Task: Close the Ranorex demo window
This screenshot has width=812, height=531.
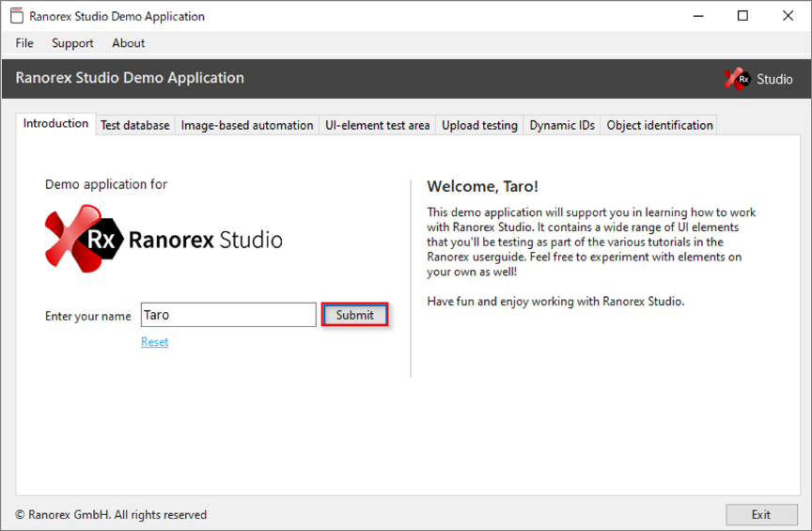Action: tap(788, 16)
